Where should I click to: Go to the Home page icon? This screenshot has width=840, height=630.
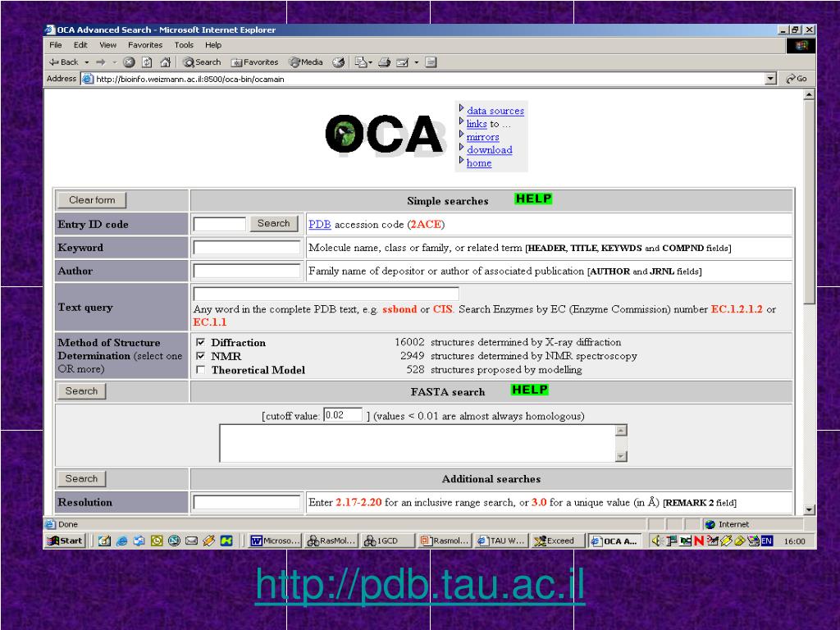click(166, 62)
